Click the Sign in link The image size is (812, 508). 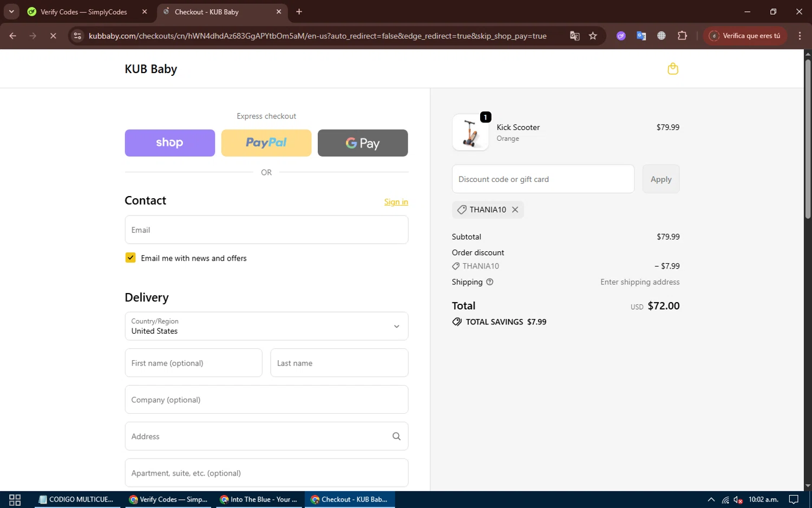(x=396, y=202)
